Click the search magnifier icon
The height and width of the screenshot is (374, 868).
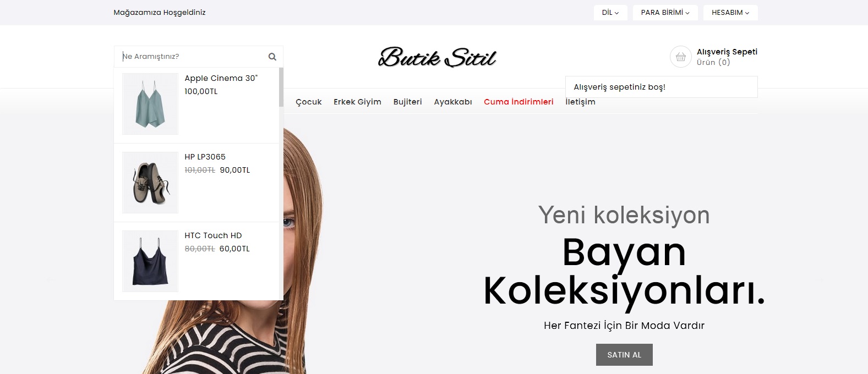tap(272, 57)
